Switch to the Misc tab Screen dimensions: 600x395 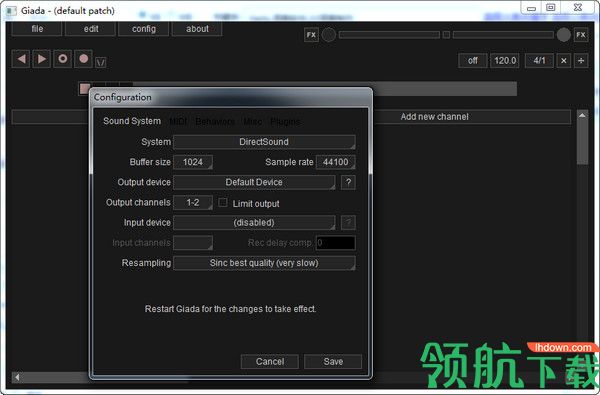253,121
